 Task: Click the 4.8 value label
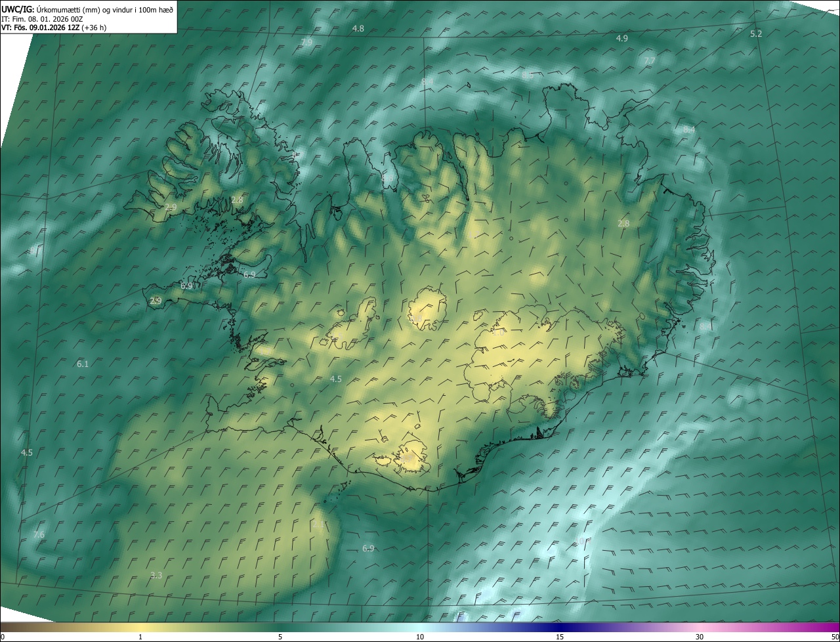tap(358, 29)
